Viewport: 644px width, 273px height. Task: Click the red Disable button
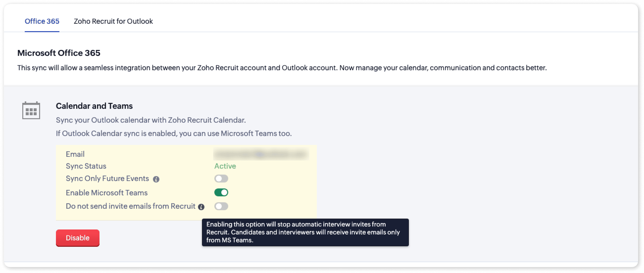(x=78, y=238)
